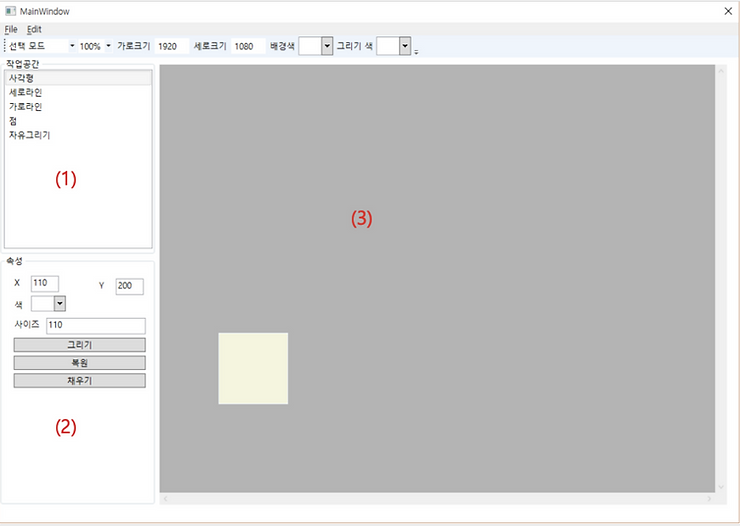Image resolution: width=740 pixels, height=526 pixels.
Task: Open the toolbar overflow arrow
Action: [416, 52]
